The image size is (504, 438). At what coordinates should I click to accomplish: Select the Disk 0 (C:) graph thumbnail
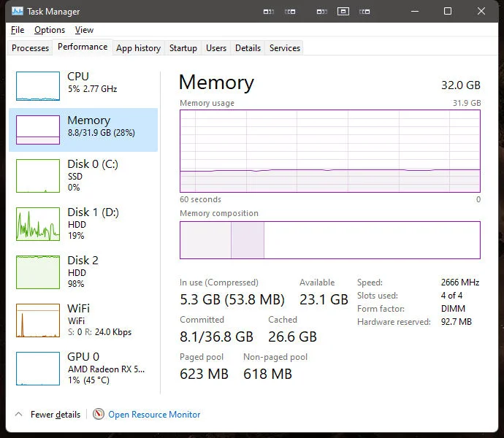(x=38, y=176)
